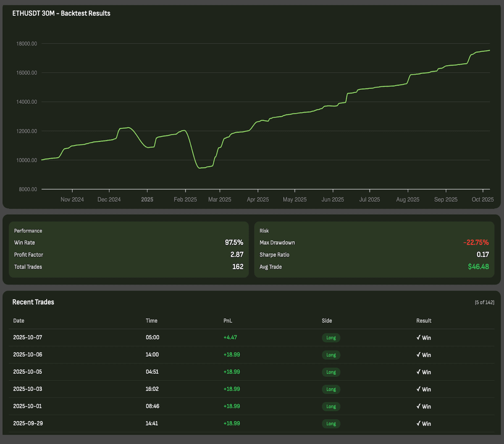Viewport: 504px width, 444px height.
Task: Click the Sharpe Ratio value 0.17
Action: click(x=486, y=254)
